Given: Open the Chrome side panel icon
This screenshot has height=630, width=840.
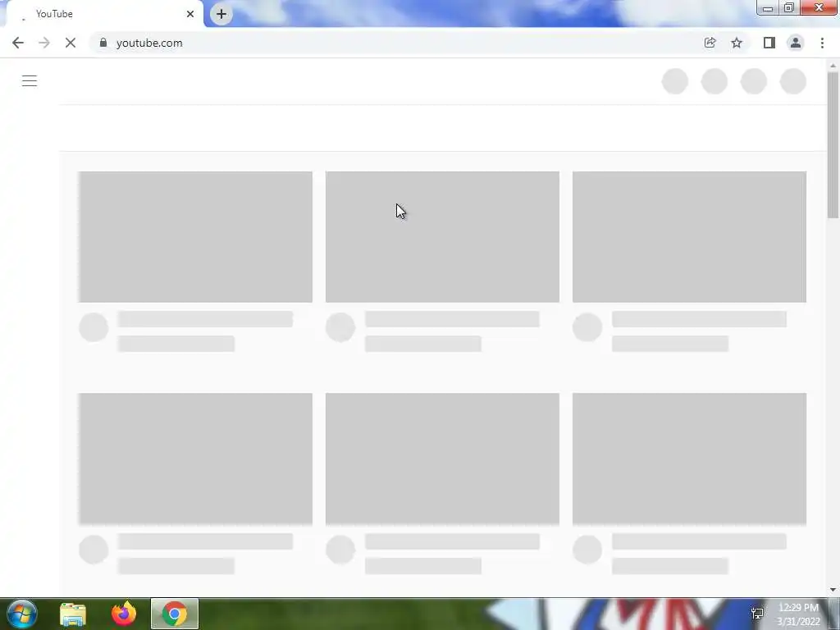Looking at the screenshot, I should click(x=769, y=43).
